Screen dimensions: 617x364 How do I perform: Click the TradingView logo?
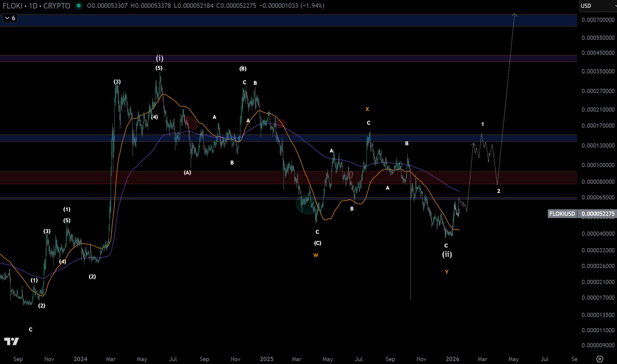11,341
